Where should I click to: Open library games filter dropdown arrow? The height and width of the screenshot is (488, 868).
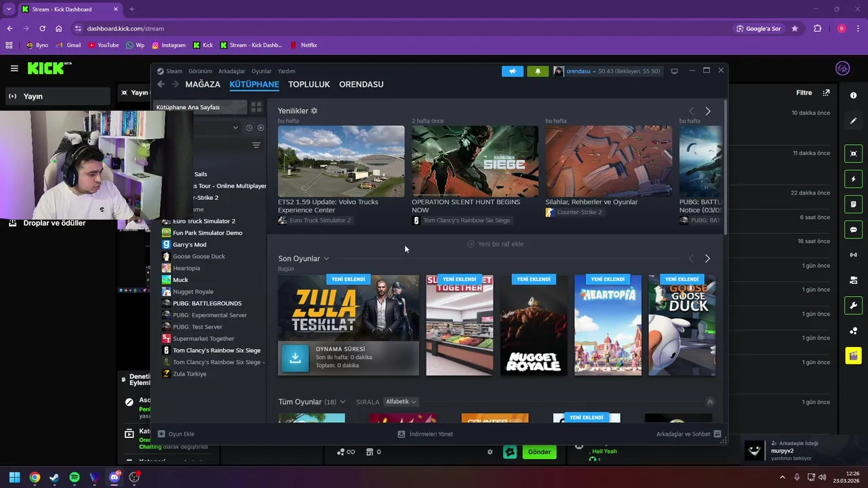[x=235, y=127]
